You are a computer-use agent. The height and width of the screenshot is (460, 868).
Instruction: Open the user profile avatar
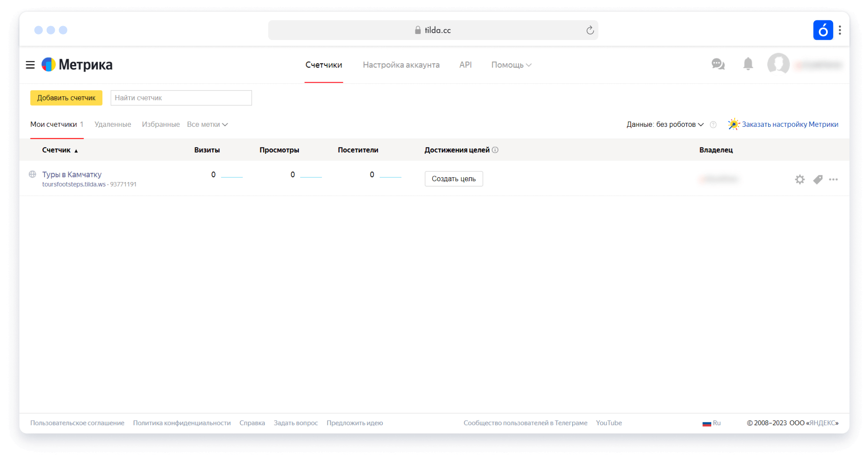click(778, 64)
